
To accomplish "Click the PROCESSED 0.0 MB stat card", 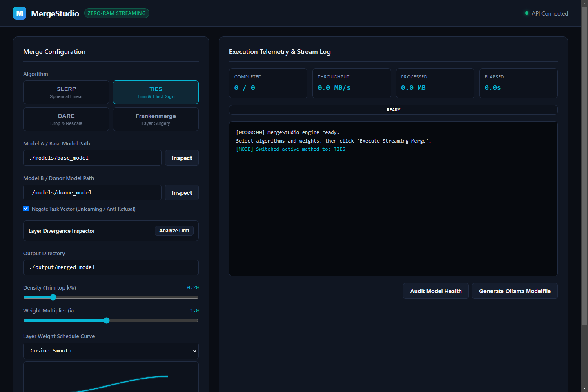I will point(435,83).
